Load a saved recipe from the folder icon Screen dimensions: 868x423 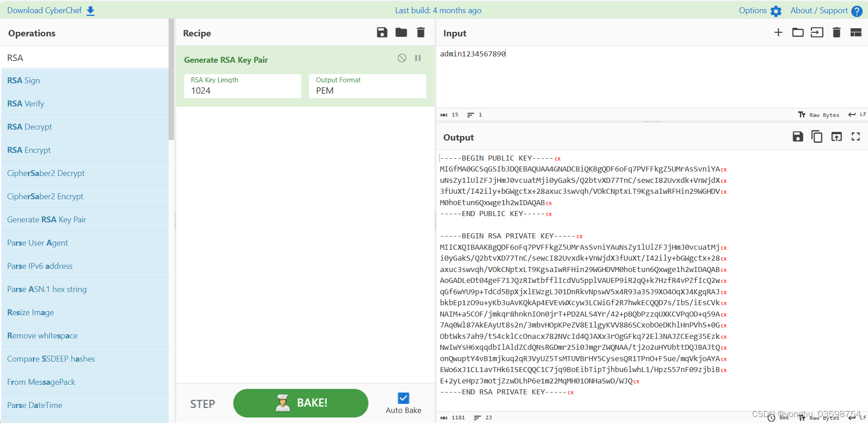click(x=401, y=32)
